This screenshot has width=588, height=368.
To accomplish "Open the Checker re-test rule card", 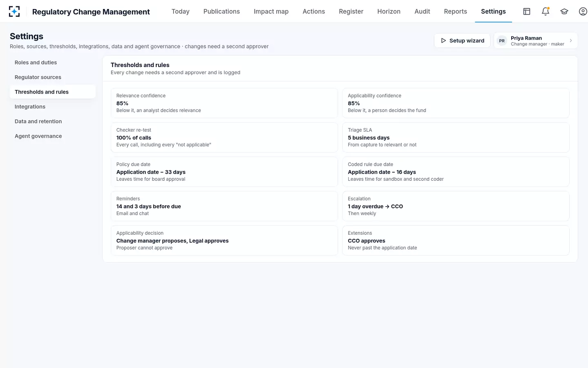I will [224, 137].
